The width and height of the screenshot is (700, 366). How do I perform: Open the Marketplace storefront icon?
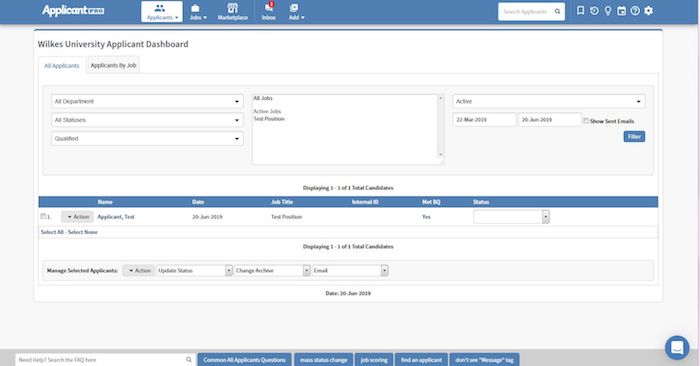pyautogui.click(x=233, y=8)
